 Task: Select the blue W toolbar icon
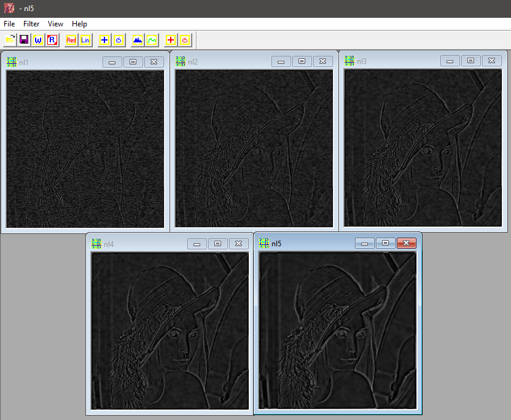38,40
